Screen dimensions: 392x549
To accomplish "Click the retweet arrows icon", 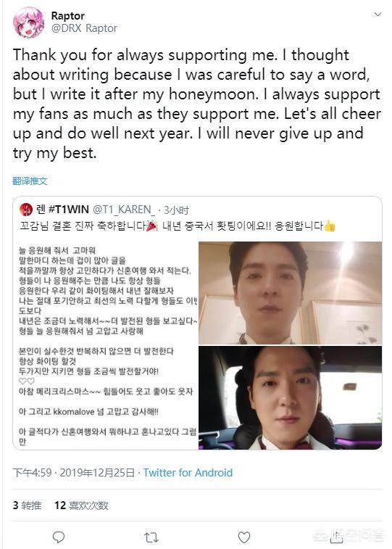I will [151, 537].
